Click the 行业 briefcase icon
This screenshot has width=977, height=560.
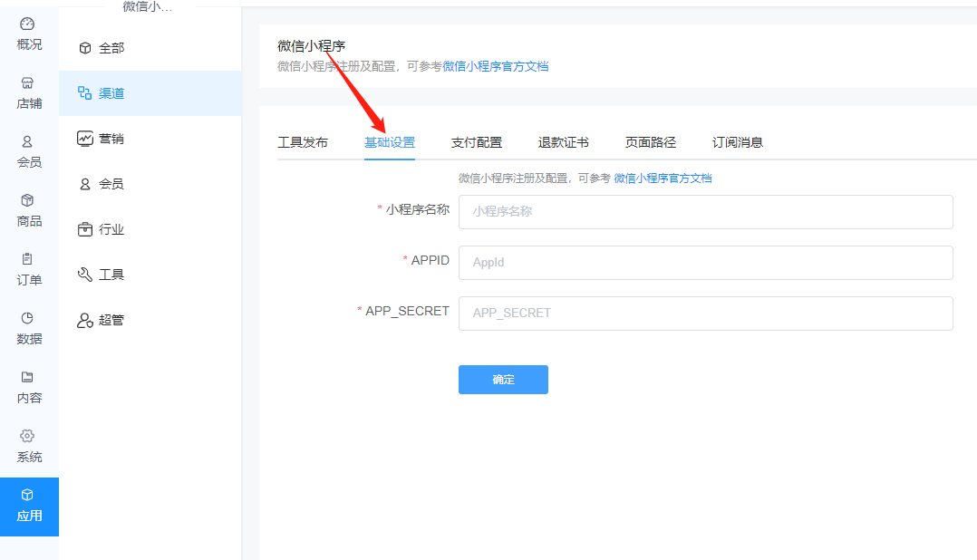tap(85, 229)
